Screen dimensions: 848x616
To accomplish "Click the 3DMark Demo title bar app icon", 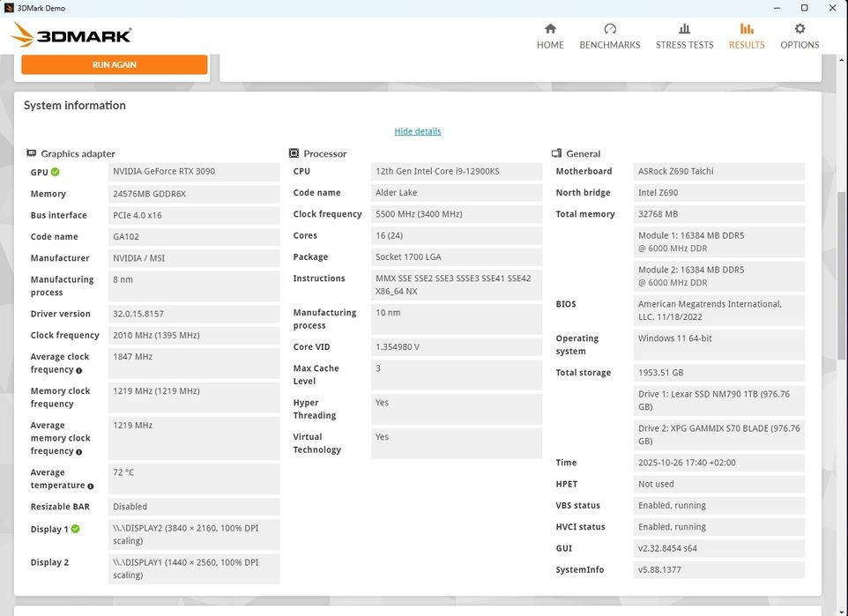I will (9, 8).
